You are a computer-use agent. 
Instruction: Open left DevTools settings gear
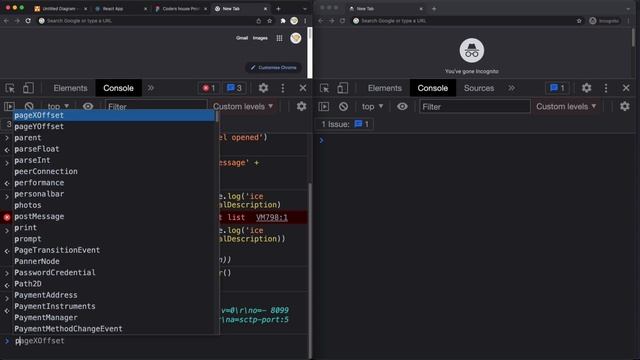coord(263,88)
